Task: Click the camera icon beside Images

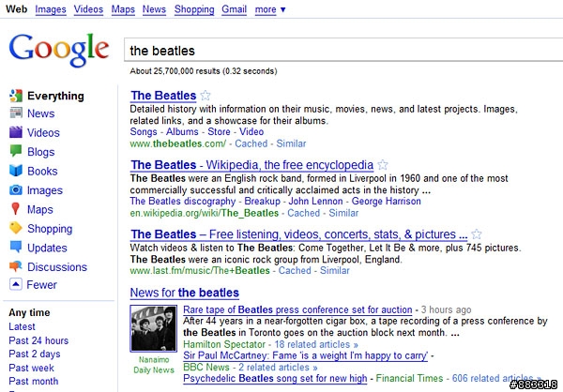Action: point(16,189)
